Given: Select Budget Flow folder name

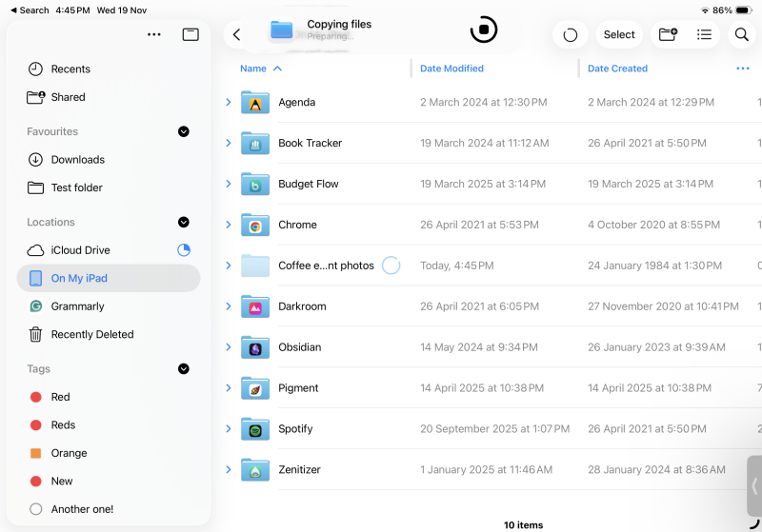Looking at the screenshot, I should click(x=308, y=184).
